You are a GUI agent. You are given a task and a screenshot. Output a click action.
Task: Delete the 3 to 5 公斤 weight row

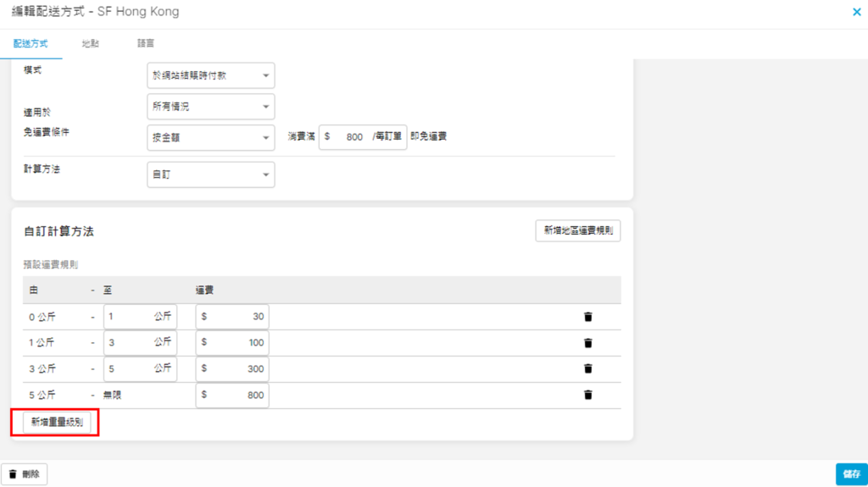coord(587,368)
